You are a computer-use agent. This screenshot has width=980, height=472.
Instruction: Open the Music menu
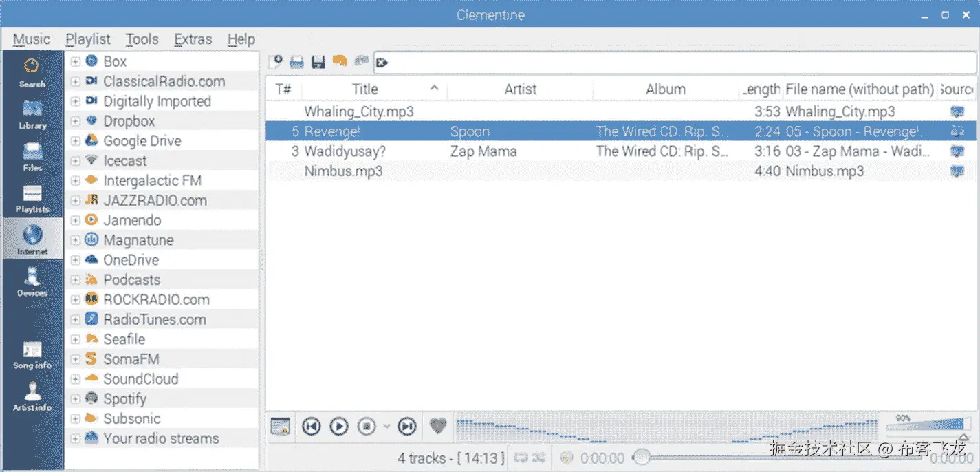pos(32,39)
